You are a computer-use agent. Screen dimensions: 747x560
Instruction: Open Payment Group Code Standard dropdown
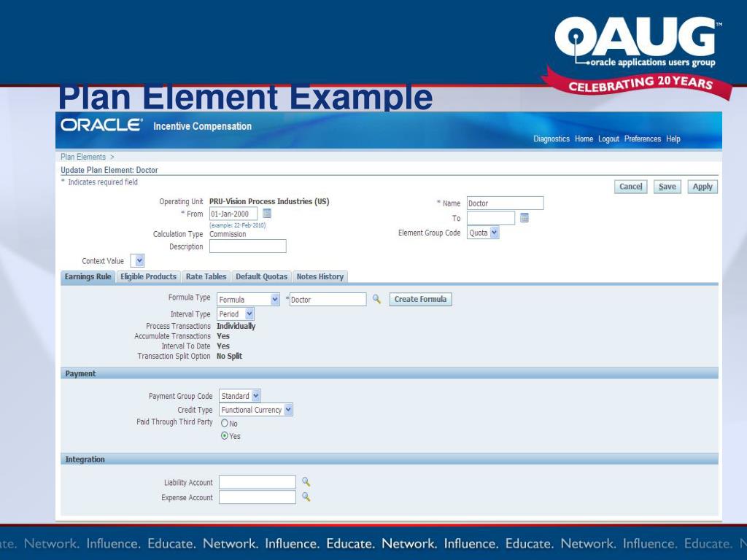[240, 396]
